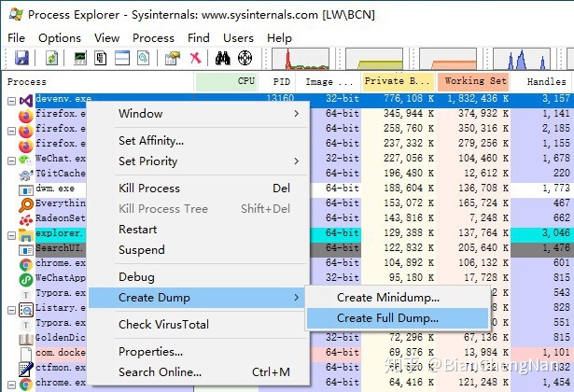The image size is (574, 392).
Task: Click the CPU usage mini graph
Action: [x=301, y=58]
